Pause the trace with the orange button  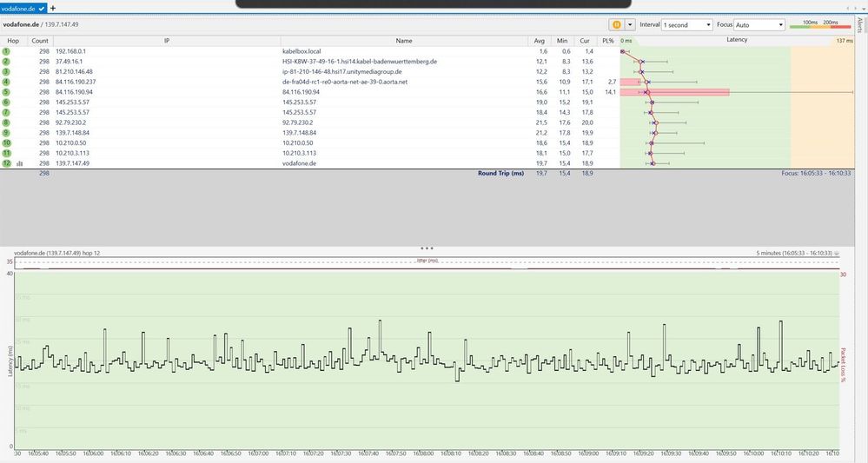pyautogui.click(x=616, y=25)
